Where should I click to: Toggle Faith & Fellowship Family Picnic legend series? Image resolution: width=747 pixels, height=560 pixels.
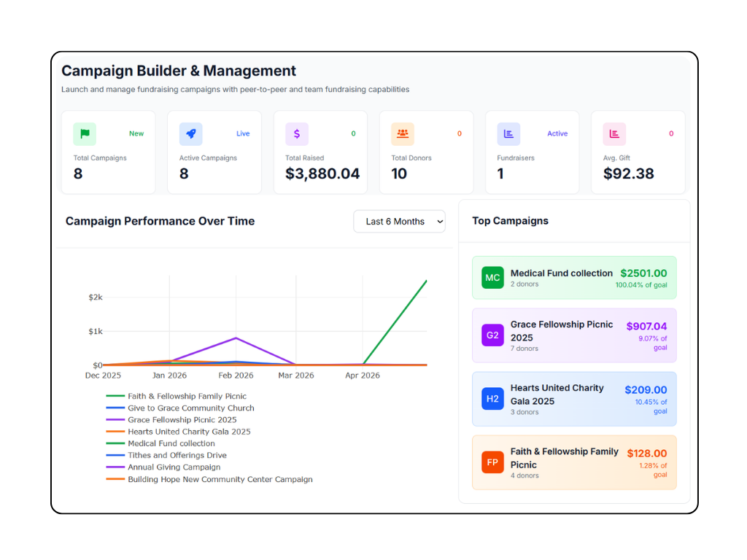click(x=177, y=396)
